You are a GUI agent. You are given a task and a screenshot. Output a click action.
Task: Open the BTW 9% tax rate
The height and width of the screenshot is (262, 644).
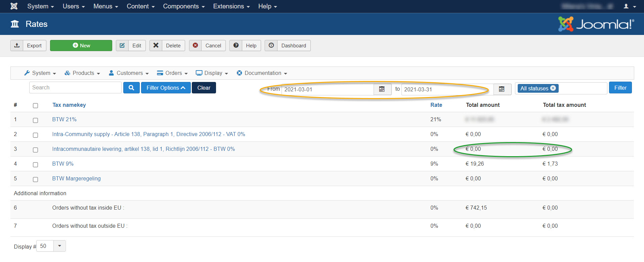[63, 164]
